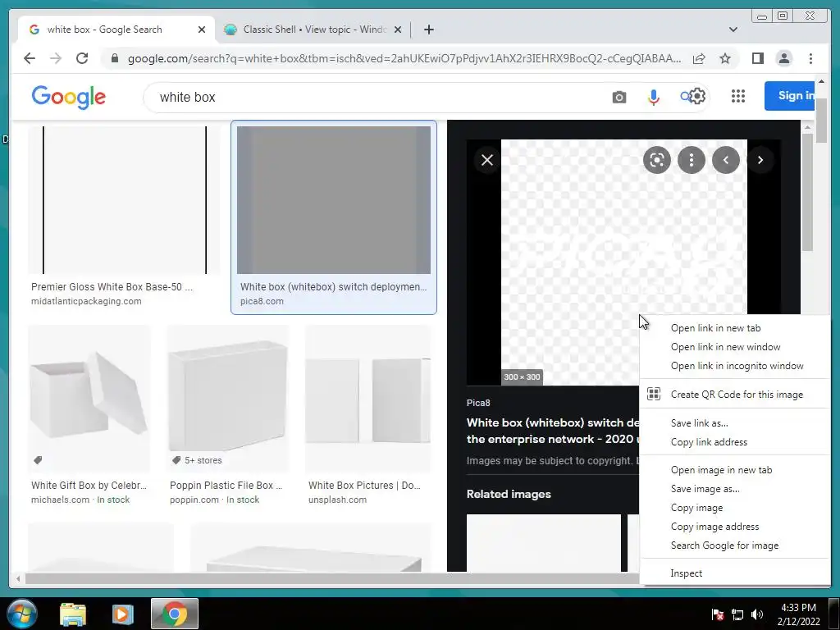Share this page via address bar icon

[699, 58]
